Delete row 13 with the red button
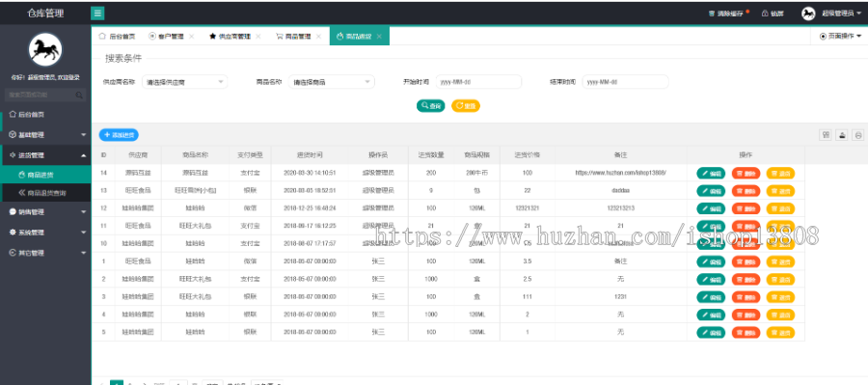 tap(746, 190)
